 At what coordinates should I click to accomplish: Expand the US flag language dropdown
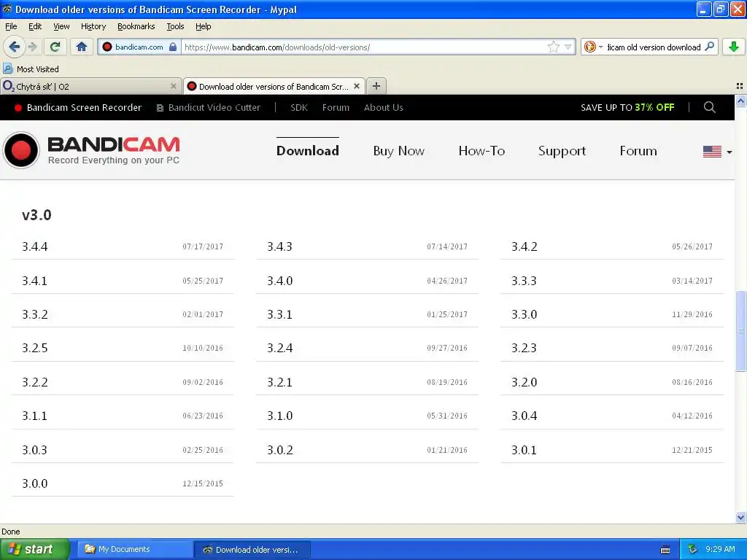click(718, 152)
